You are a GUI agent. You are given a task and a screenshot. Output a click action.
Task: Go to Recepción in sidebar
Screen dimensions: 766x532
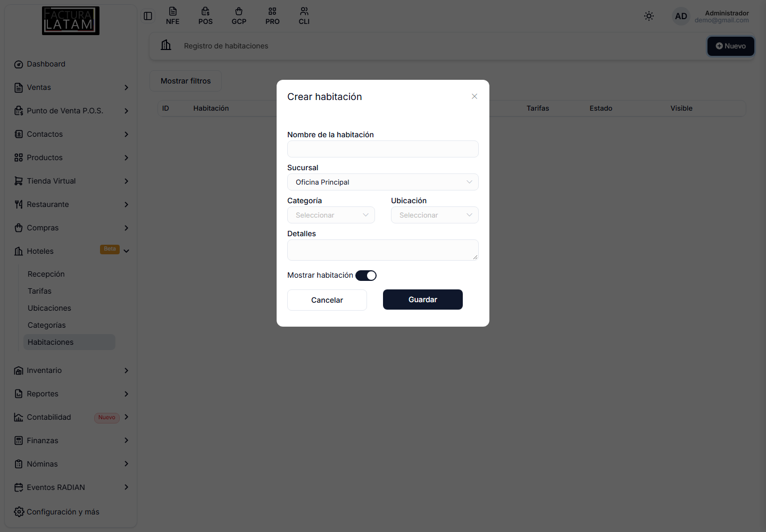point(46,274)
